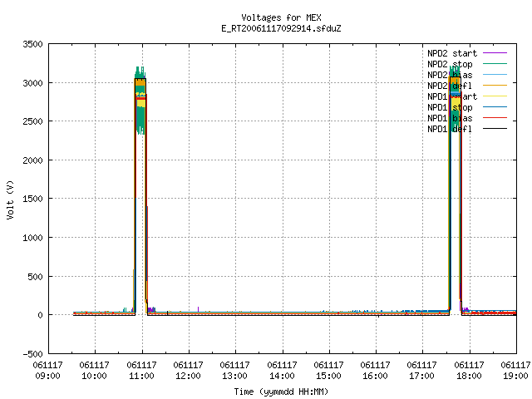Click the small purple spike after 12:00
Screen dimensions: 532x399
click(198, 309)
